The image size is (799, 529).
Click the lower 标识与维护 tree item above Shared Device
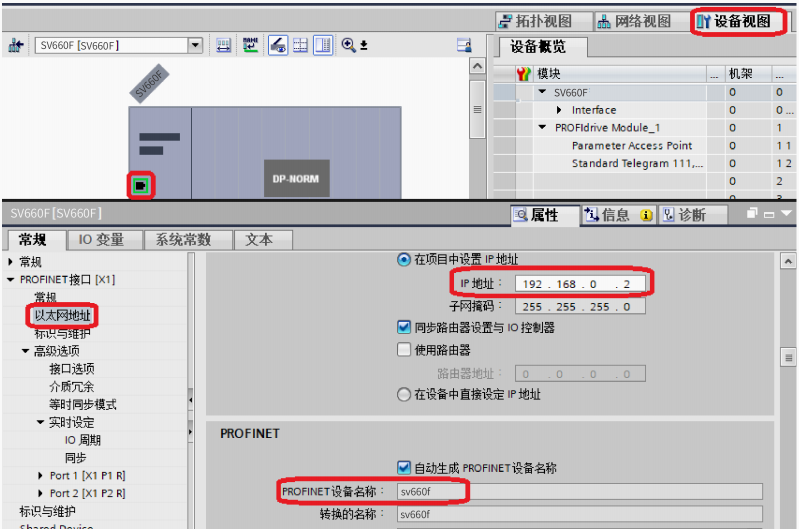(x=47, y=511)
